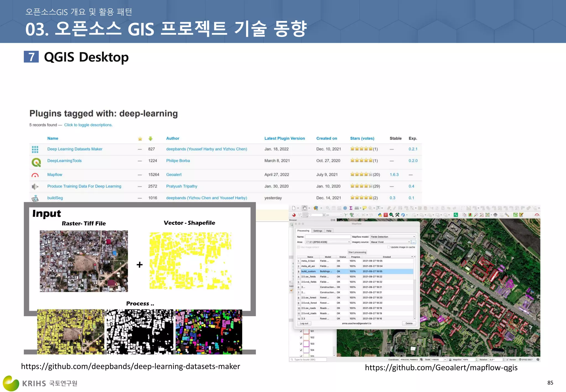Viewport: 566px width, 392px height.
Task: Click the layer 104 purple color swatch
Action: coord(306,350)
